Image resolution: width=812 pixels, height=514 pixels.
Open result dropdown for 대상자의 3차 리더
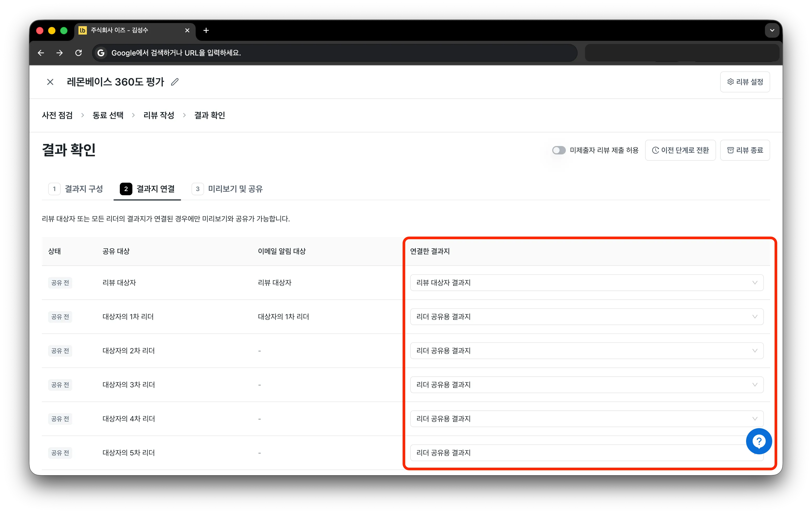coord(587,385)
